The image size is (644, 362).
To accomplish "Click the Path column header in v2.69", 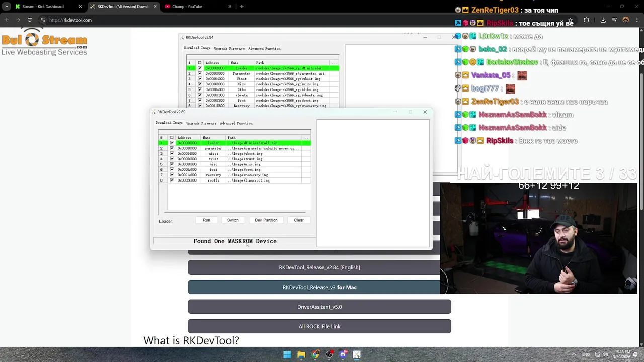I will (264, 138).
